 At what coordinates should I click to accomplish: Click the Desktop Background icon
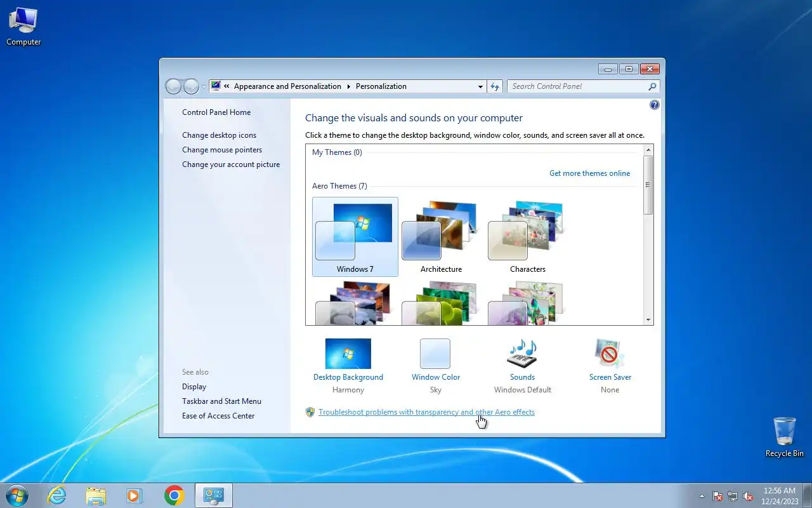point(348,354)
